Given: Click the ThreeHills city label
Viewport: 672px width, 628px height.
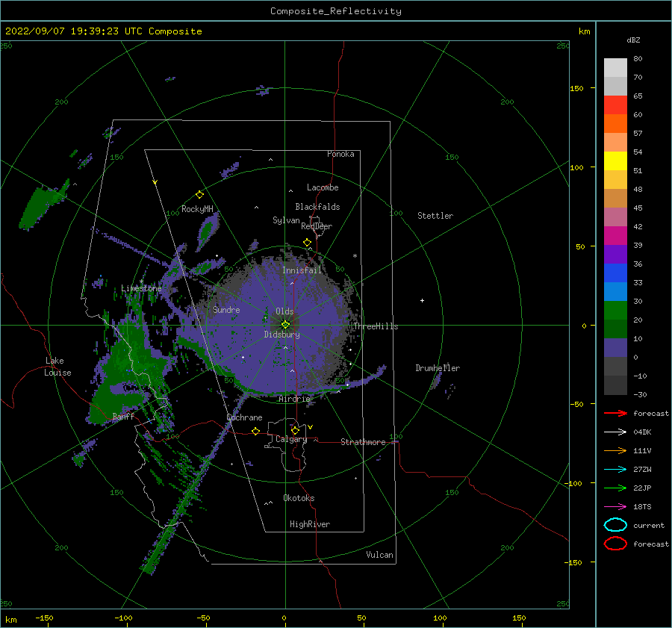Looking at the screenshot, I should pos(376,326).
